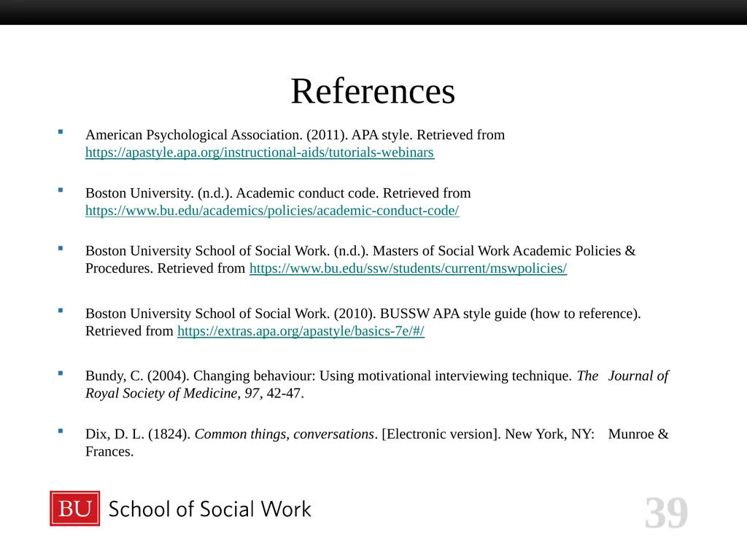
Task: Click the word 'Frances.' in last reference
Action: [109, 451]
